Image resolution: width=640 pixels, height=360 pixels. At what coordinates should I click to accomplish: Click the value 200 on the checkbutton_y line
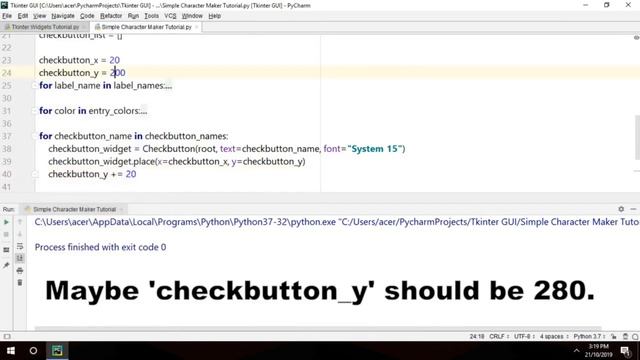[118, 73]
